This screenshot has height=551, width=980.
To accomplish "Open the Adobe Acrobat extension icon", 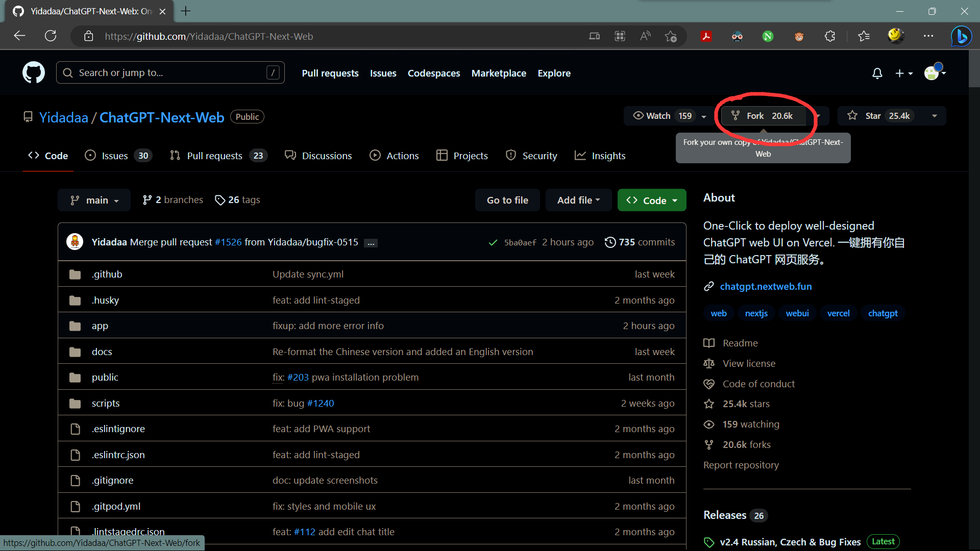I will click(706, 36).
